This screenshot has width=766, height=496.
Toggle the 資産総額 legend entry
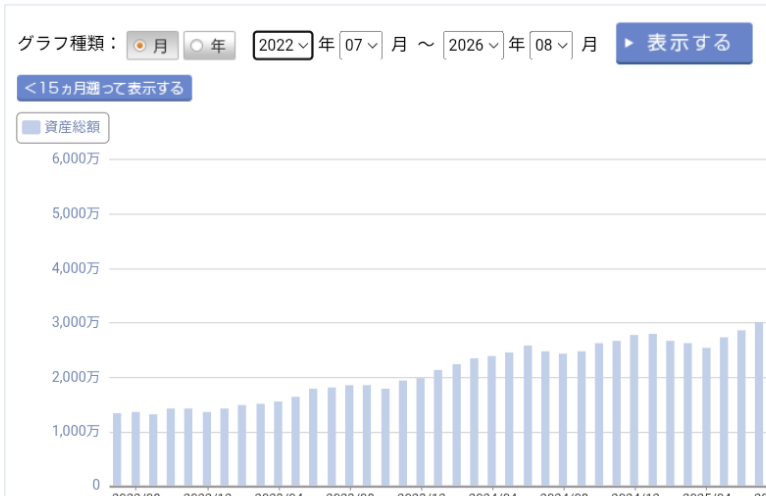[x=63, y=128]
